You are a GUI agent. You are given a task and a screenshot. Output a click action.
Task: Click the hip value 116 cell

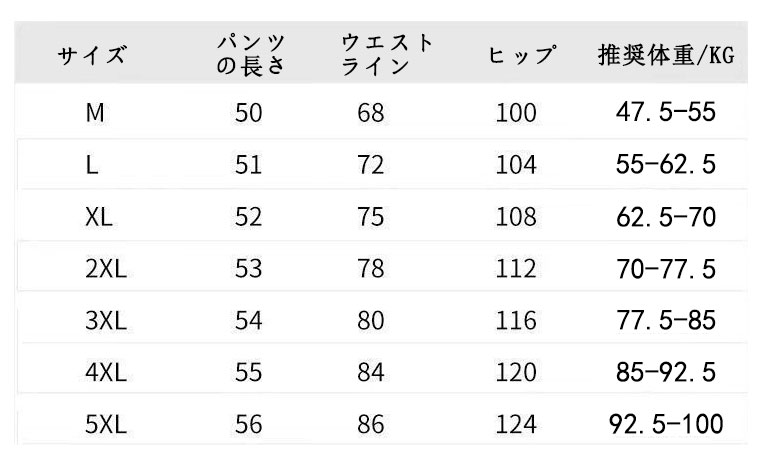pos(516,321)
